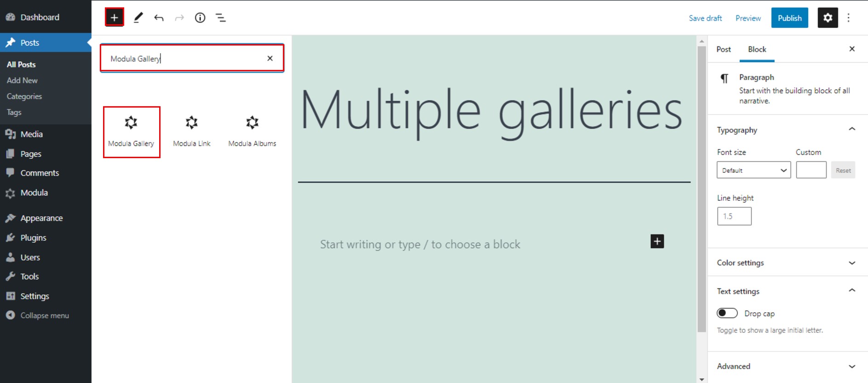Viewport: 868px width, 383px height.
Task: Select the Modula Gallery block icon
Action: point(132,131)
